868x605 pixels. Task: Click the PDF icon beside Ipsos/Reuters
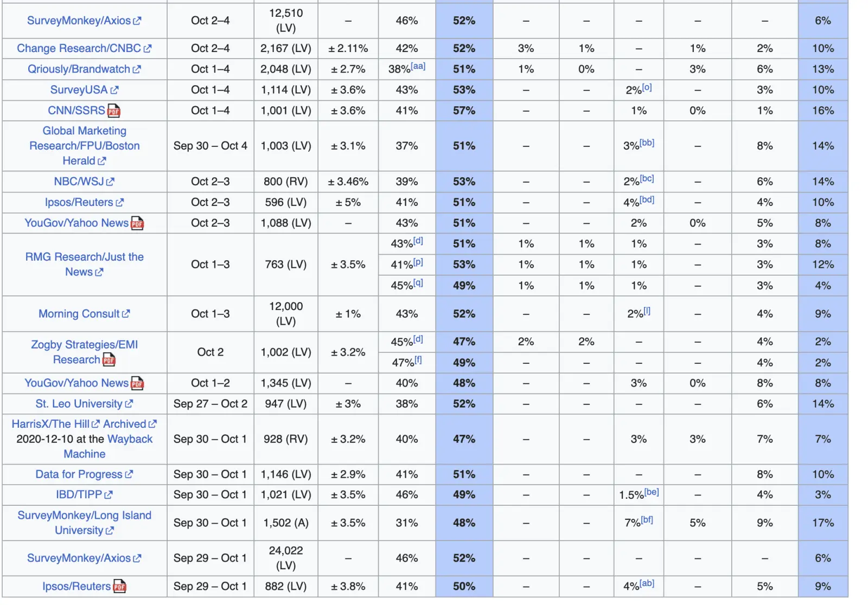(x=119, y=587)
